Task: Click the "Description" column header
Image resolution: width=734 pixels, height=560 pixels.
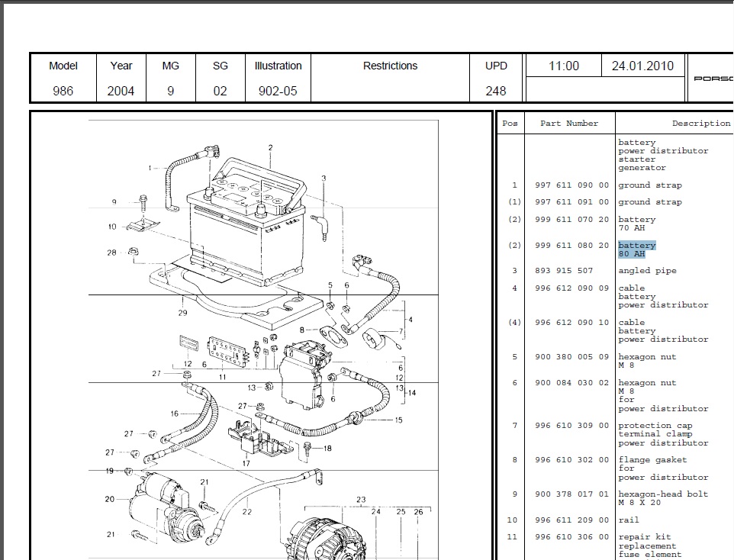Action: point(700,123)
